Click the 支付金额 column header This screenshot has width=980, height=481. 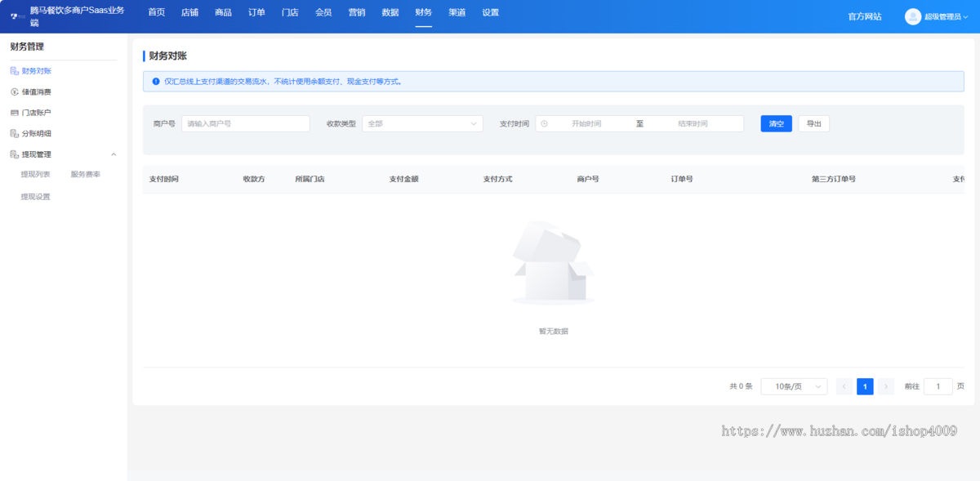click(403, 179)
